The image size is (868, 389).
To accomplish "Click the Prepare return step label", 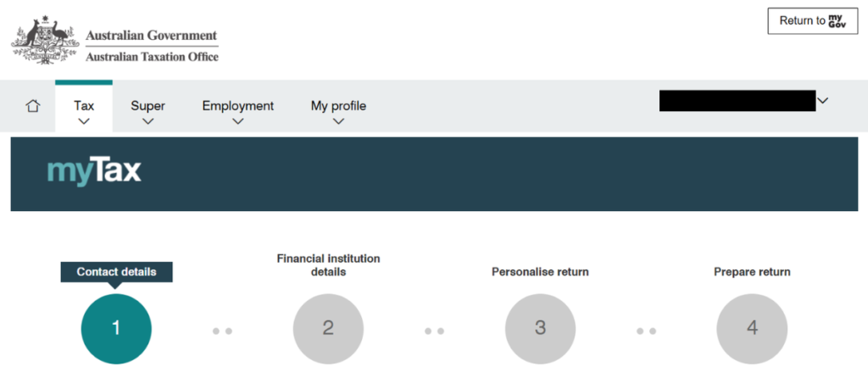I will pos(753,272).
